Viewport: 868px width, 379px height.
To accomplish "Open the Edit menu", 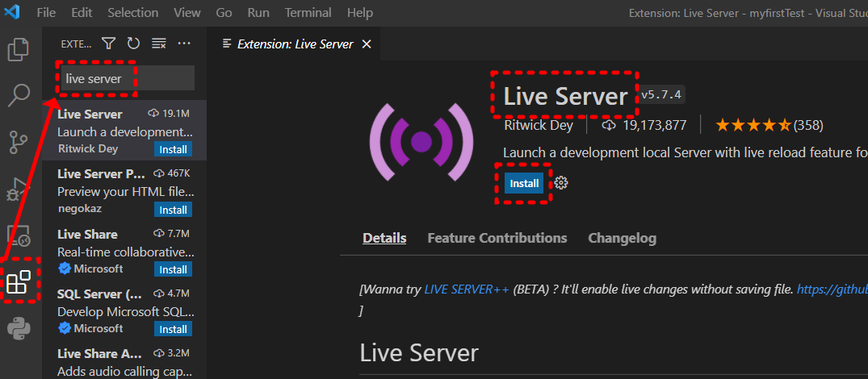I will (82, 12).
